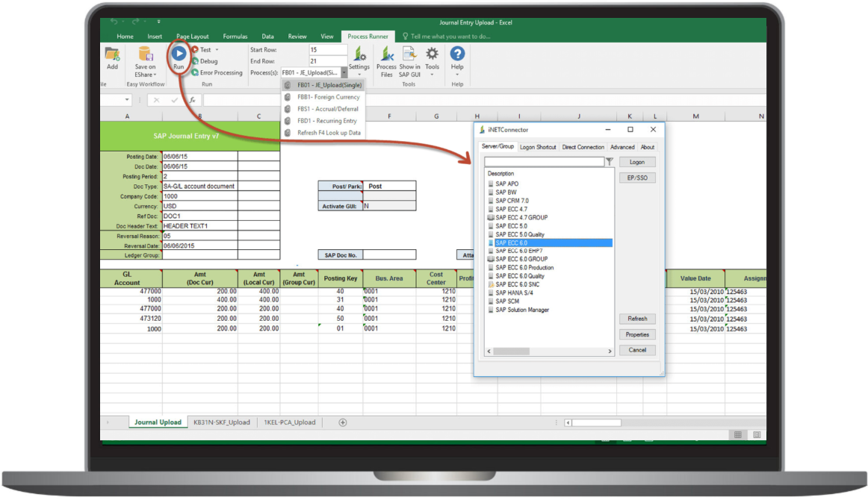Screen dimensions: 868x500
Task: Click the Run play icon
Action: [179, 54]
